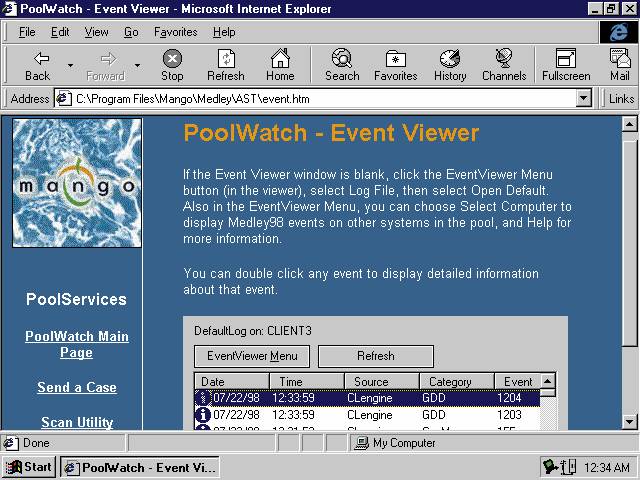Select the event row with ID 1204
The width and height of the screenshot is (640, 480).
click(367, 398)
